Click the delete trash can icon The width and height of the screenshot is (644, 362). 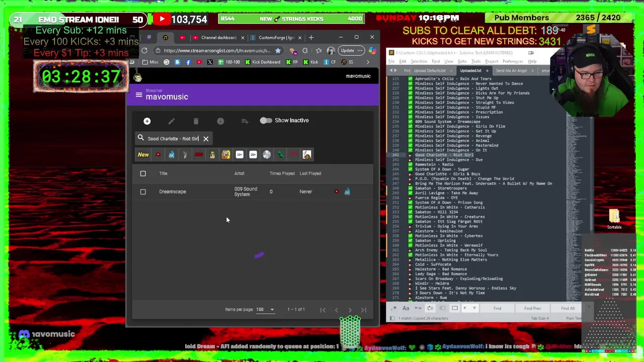point(196,121)
